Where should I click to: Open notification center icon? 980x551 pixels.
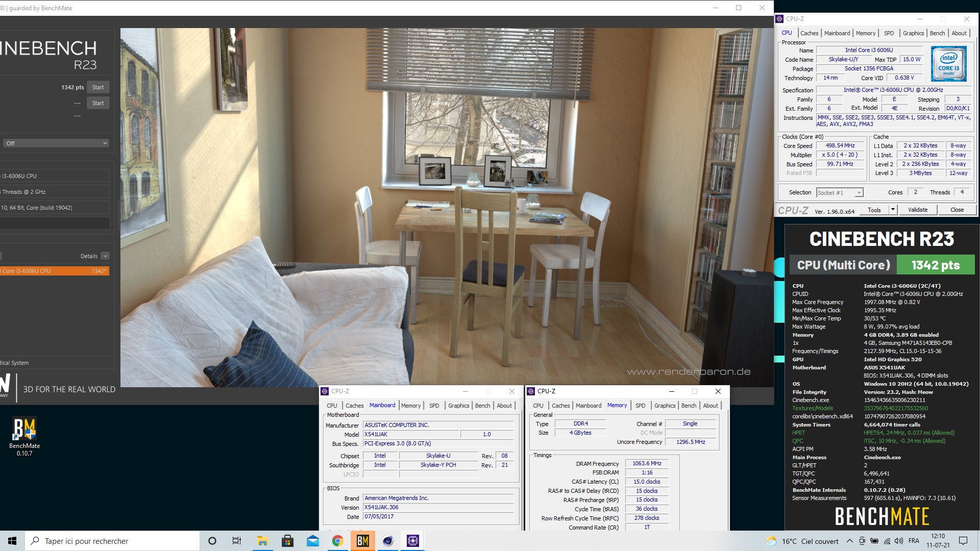[x=963, y=541]
